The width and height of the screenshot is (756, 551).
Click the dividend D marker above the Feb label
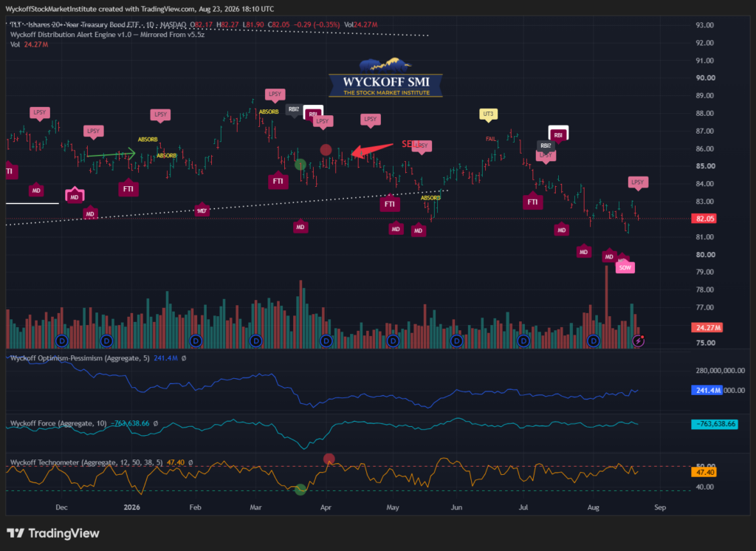click(195, 341)
